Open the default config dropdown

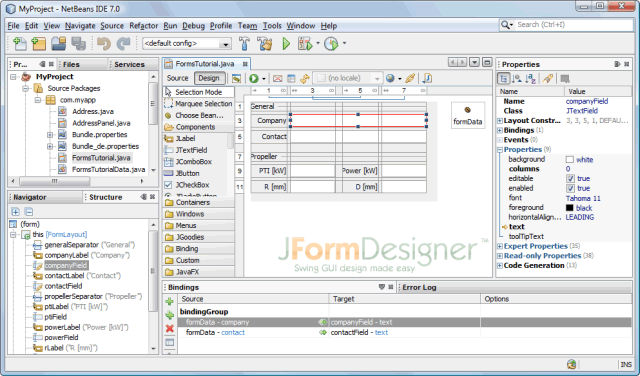[225, 44]
